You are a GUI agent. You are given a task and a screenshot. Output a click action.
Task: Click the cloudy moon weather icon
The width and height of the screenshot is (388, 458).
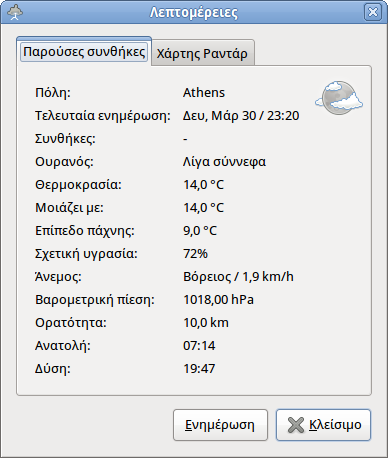coord(339,97)
